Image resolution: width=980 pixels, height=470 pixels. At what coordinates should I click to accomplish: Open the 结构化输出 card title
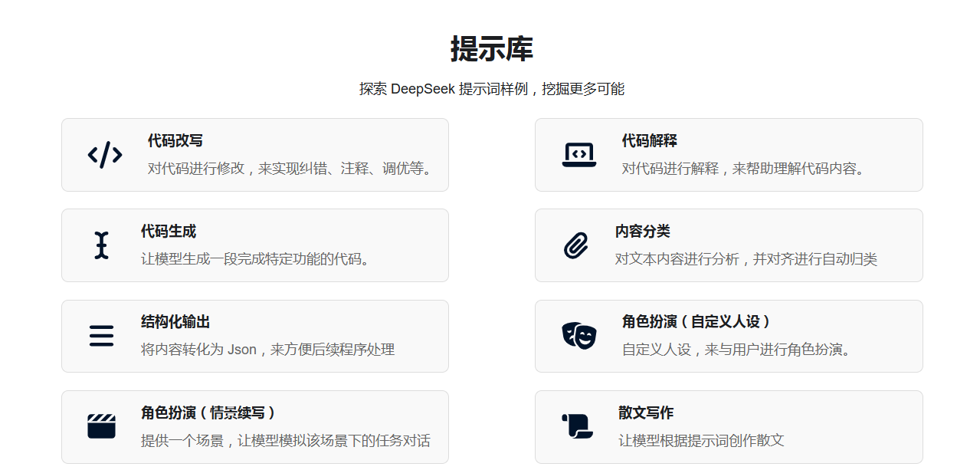click(x=175, y=322)
